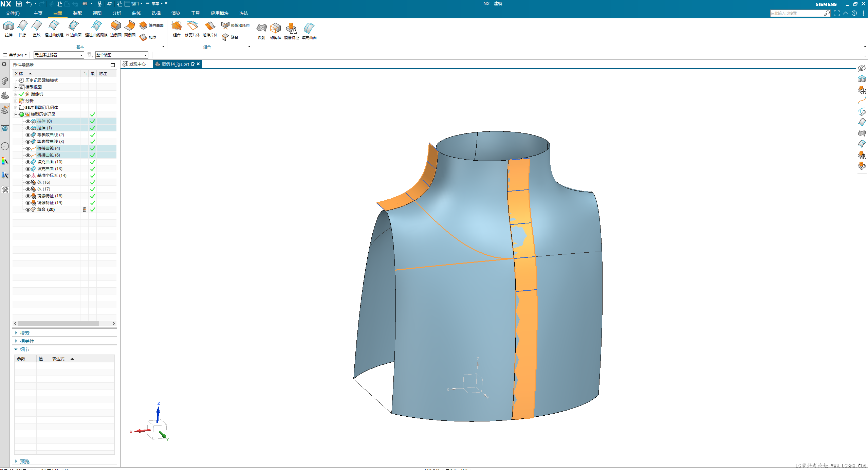Toggle visibility of 桥接曲线 (4)
The image size is (868, 470).
[28, 148]
